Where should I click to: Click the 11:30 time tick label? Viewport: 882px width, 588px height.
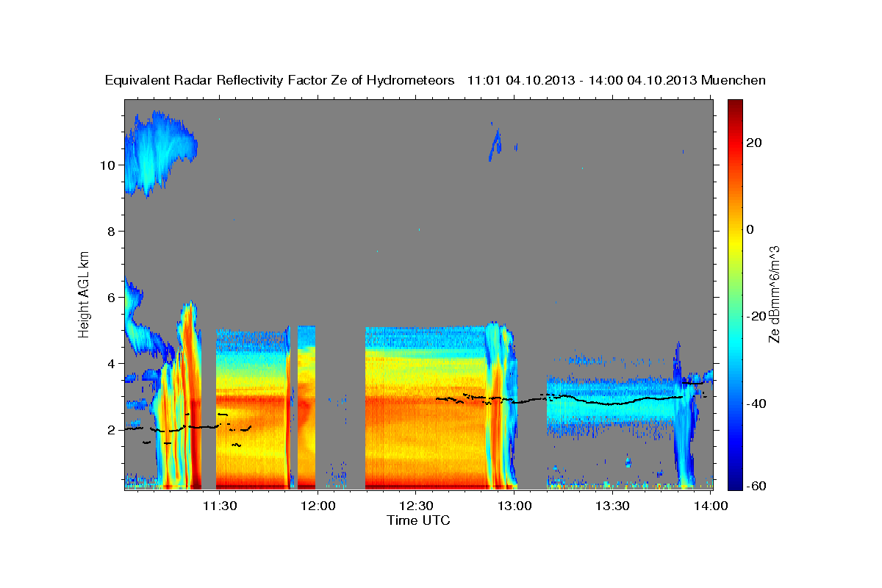coord(220,506)
